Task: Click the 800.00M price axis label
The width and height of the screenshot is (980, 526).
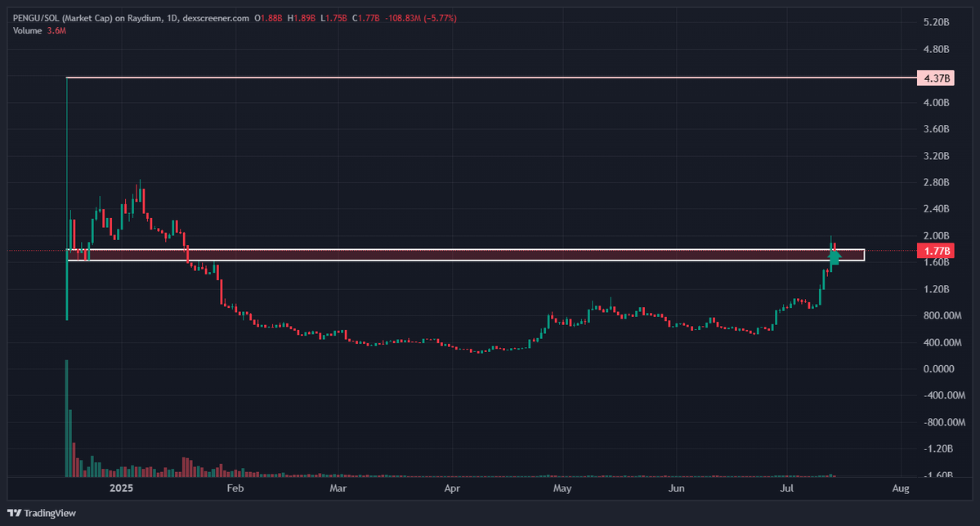Action: click(x=942, y=315)
